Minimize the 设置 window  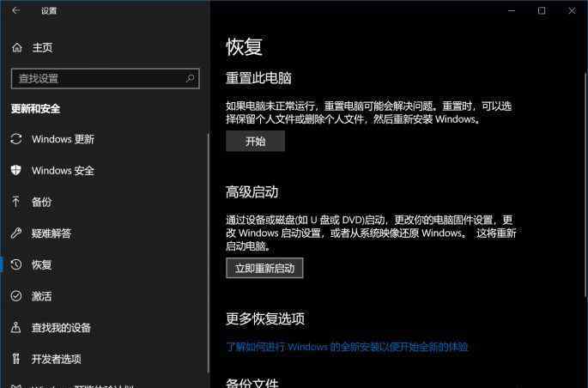(511, 11)
